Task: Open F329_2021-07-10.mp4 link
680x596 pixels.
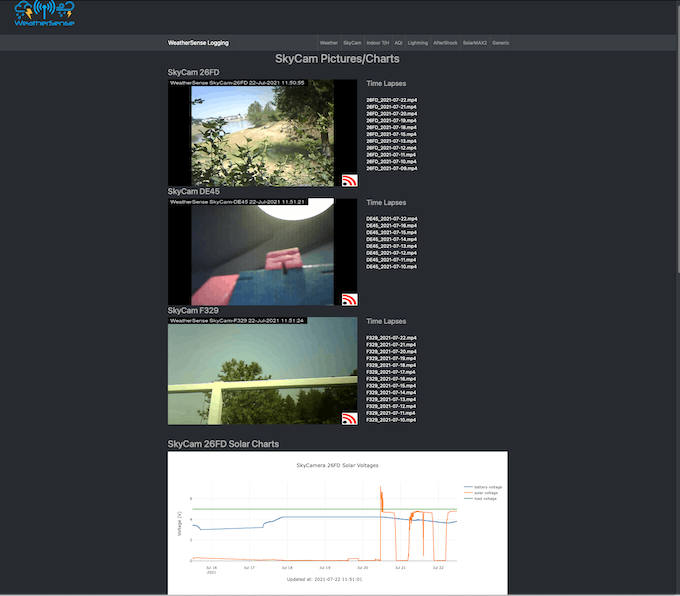Action: (391, 420)
